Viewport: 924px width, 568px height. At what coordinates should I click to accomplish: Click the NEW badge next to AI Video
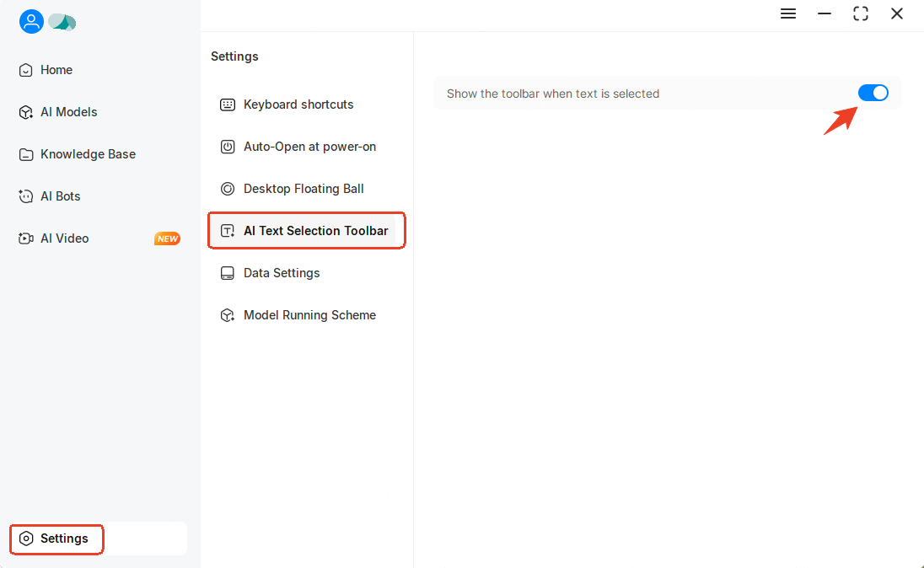tap(167, 238)
